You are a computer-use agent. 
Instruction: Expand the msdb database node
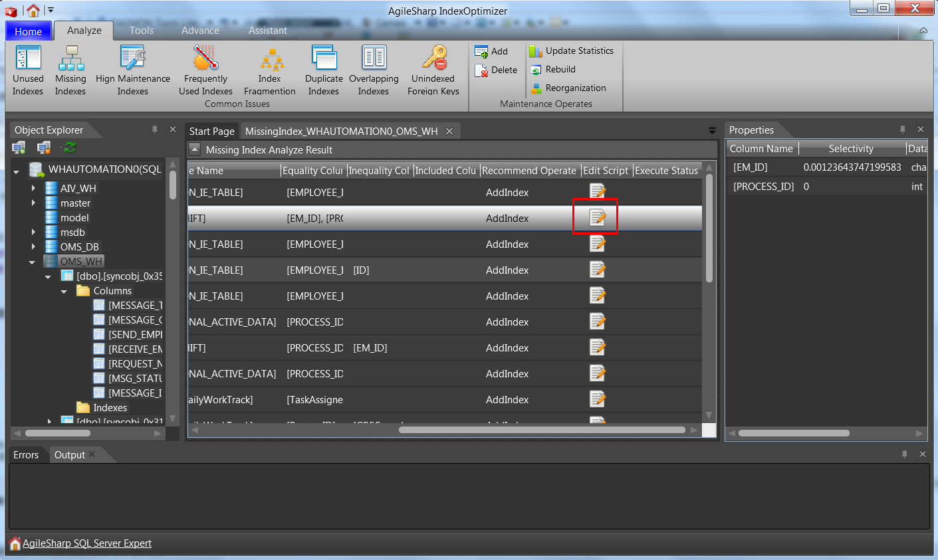pos(33,232)
